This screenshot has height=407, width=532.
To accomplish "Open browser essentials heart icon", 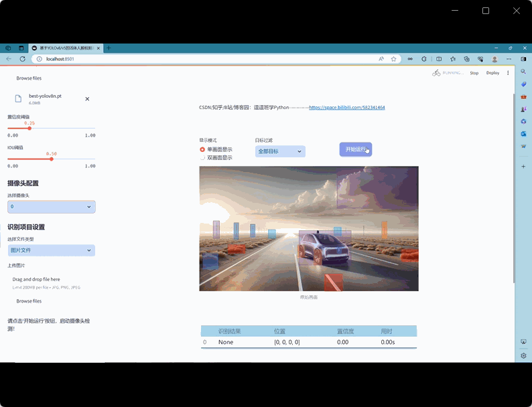I will pyautogui.click(x=480, y=59).
